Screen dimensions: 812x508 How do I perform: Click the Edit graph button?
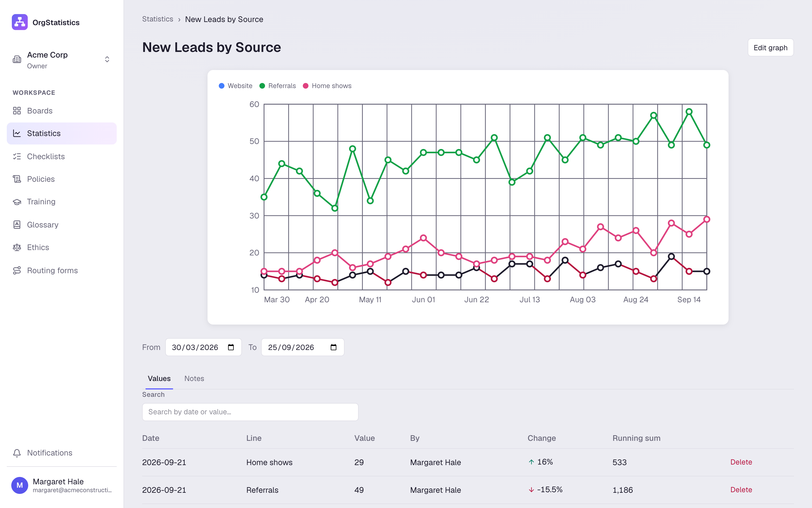pos(770,47)
